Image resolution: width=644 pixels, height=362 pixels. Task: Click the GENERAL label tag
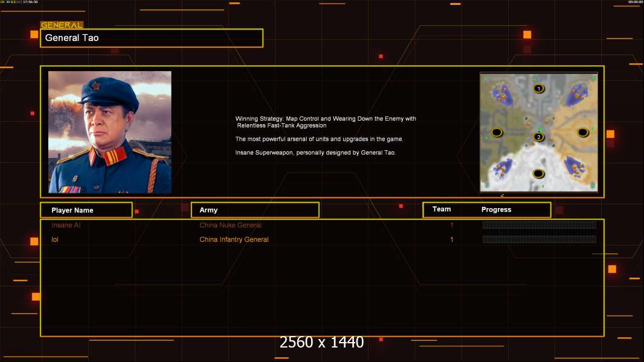tap(62, 25)
